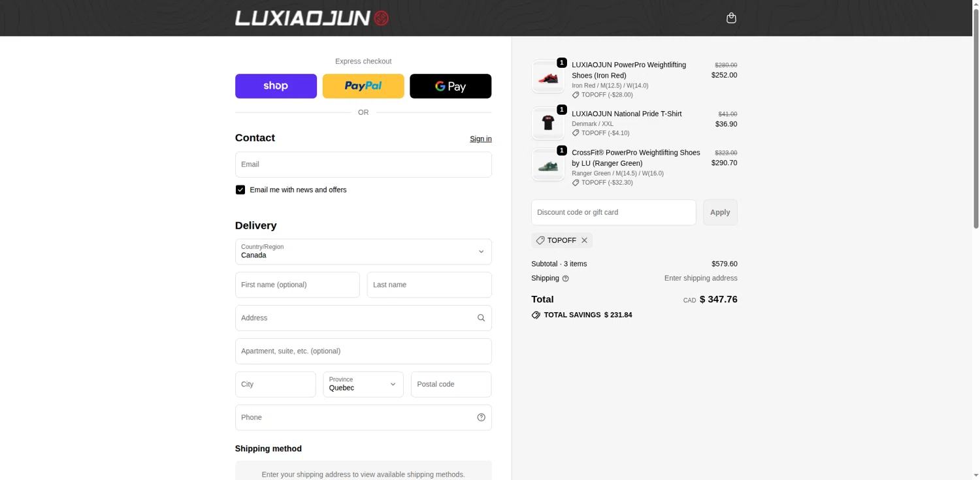The image size is (980, 480).
Task: Click the $290.70 price
Action: click(x=724, y=163)
